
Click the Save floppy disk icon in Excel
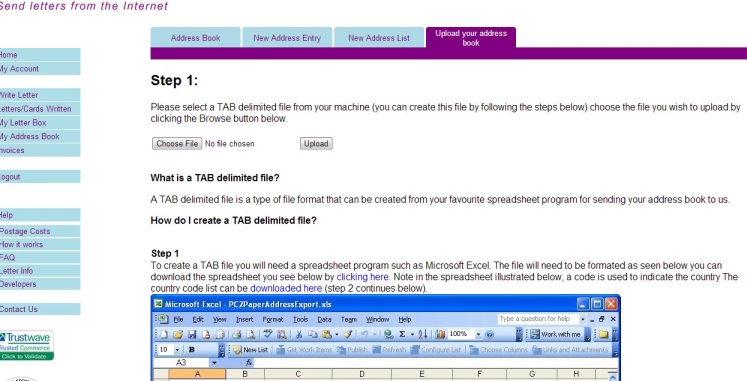tap(192, 334)
